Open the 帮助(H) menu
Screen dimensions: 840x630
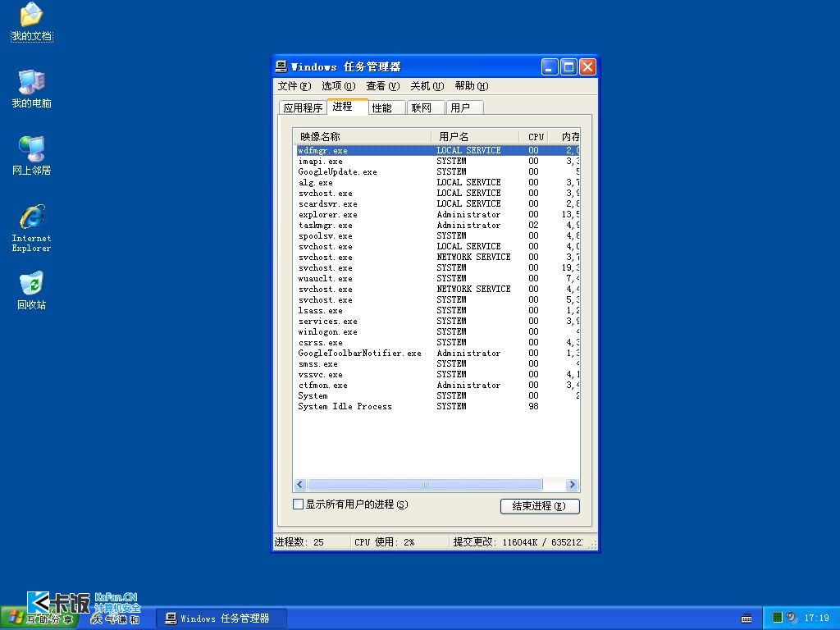tap(472, 85)
